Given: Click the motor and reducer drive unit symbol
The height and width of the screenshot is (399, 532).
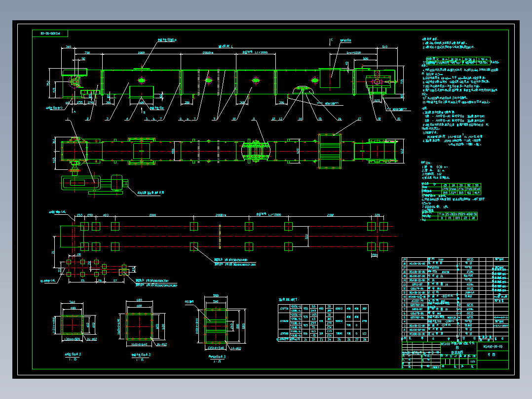Looking at the screenshot, I should point(95,184).
